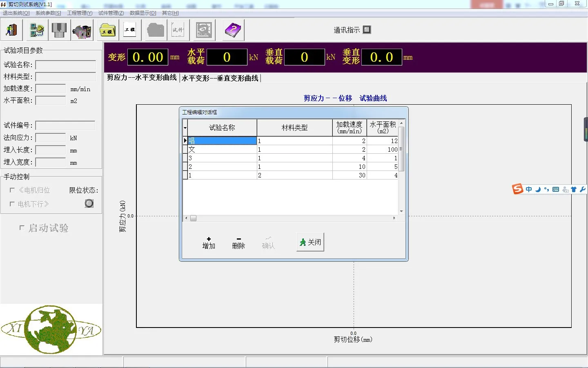Click the horizontal scrollbar thumb in the table
Viewport: 588px width, 368px height.
[193, 218]
